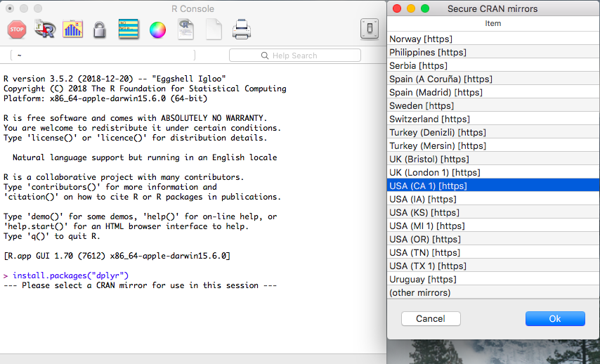The image size is (600, 364).
Task: Confirm mirror with the Ok button
Action: point(555,318)
